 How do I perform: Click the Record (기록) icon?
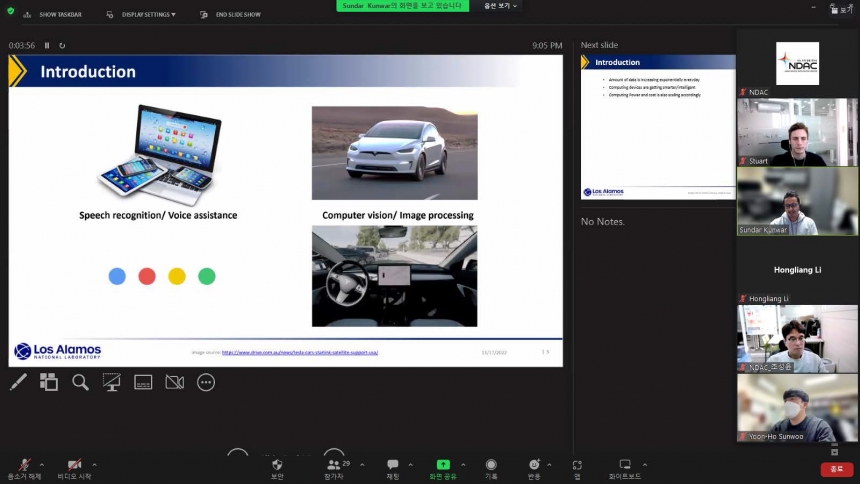(x=491, y=465)
